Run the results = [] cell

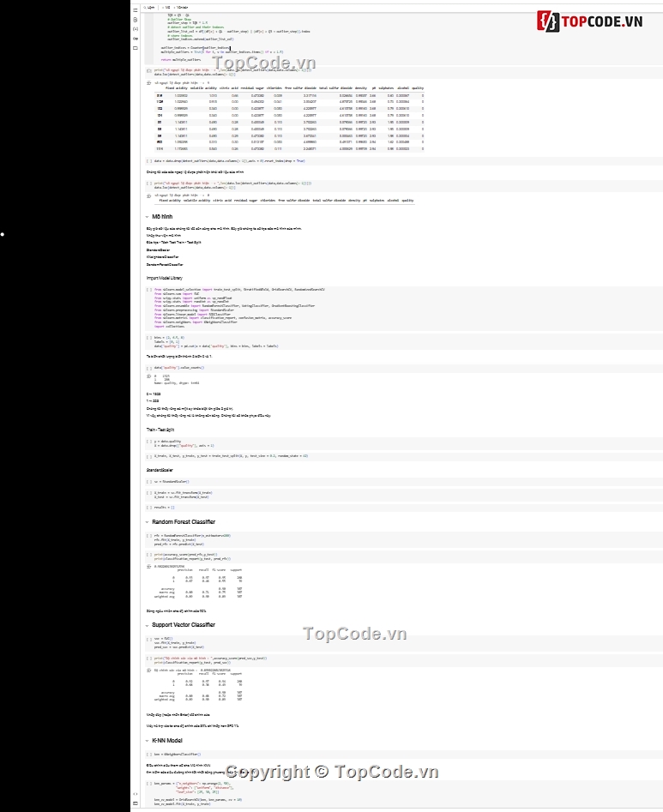point(149,508)
